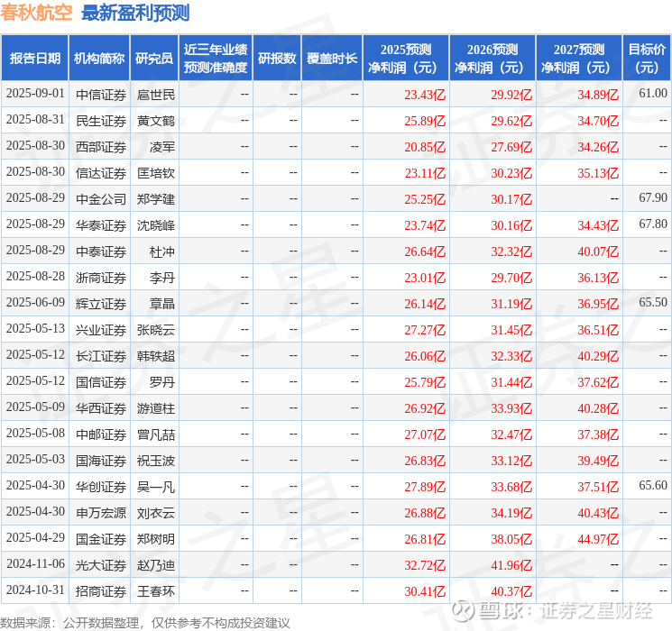Click 信达证券 institution cell
Viewport: 672px width, 631px height.
(101, 173)
